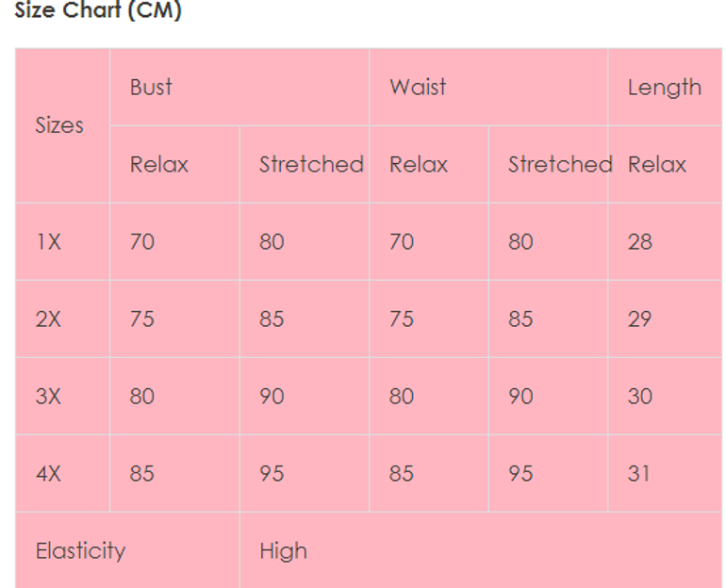Click the Stretched subheader under Waist

click(548, 164)
